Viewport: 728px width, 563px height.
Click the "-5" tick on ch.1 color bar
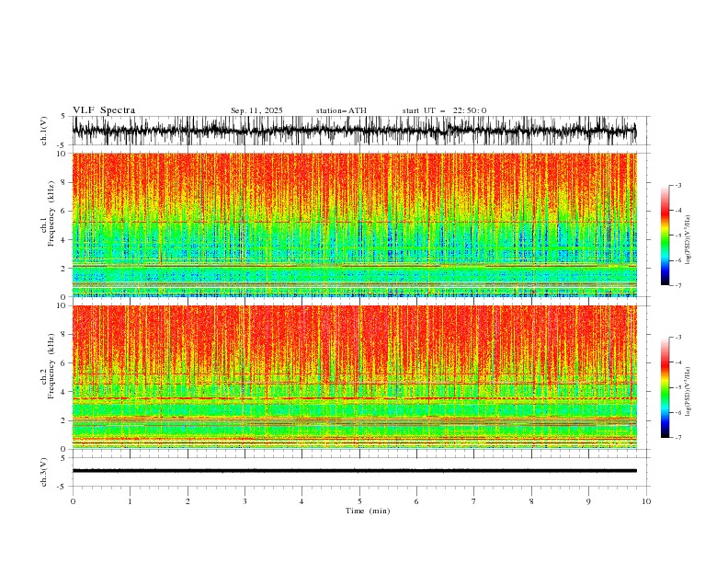(x=677, y=236)
